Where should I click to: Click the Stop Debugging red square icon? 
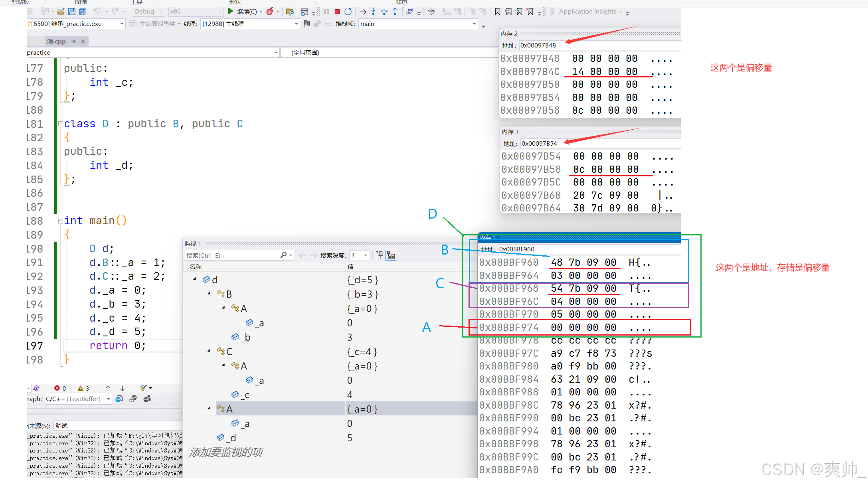[337, 12]
